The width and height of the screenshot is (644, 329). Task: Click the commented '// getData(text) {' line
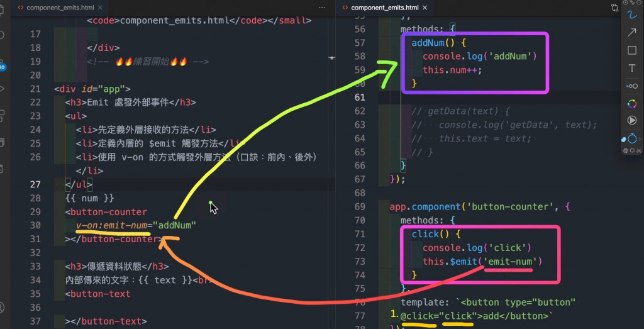461,111
